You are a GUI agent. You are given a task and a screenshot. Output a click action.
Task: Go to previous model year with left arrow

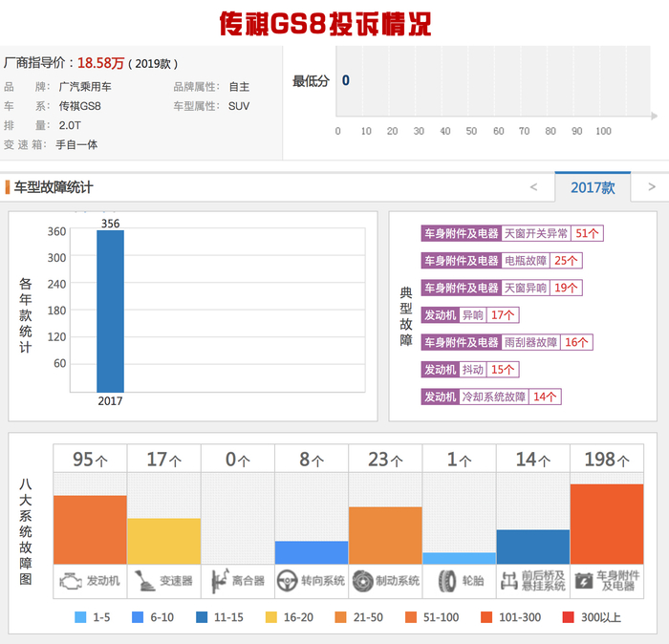pos(533,187)
